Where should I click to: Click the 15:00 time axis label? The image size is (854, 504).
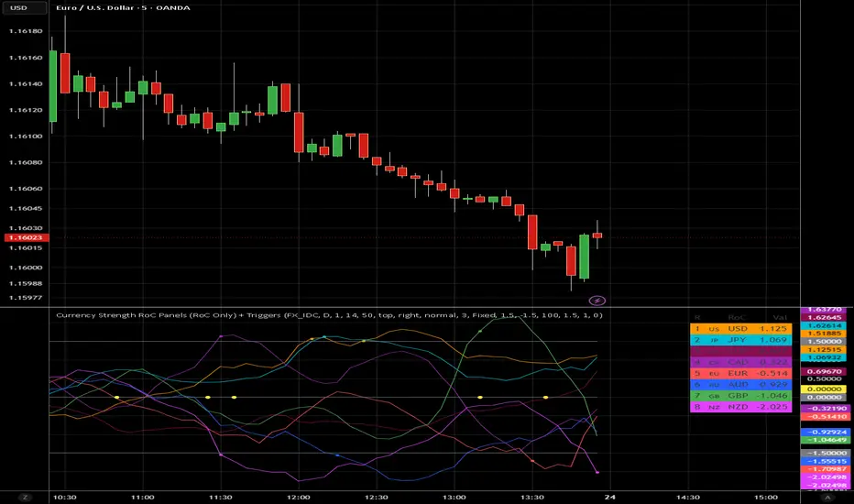click(x=766, y=497)
